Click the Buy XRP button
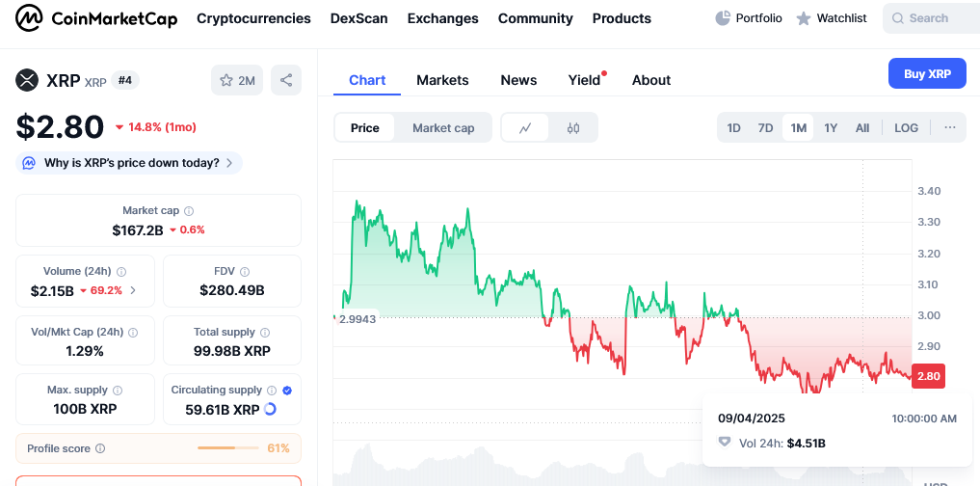980x486 pixels. tap(928, 74)
